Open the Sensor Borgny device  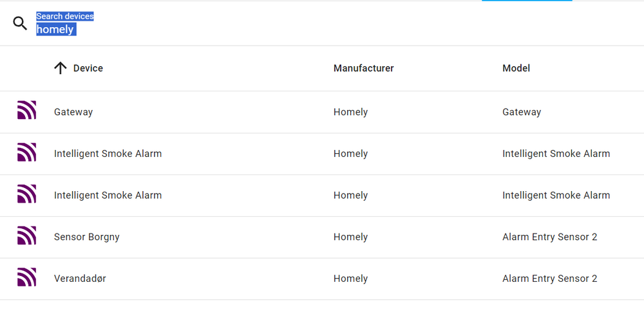(87, 237)
